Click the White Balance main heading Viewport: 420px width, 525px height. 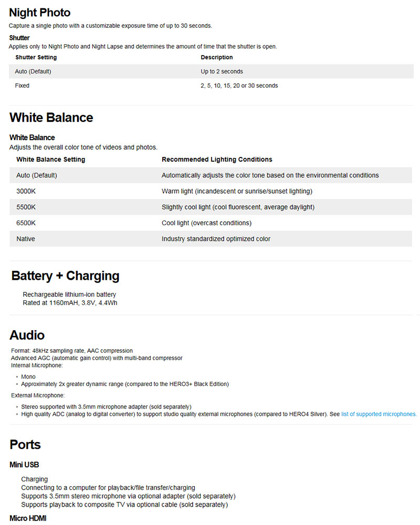(51, 118)
